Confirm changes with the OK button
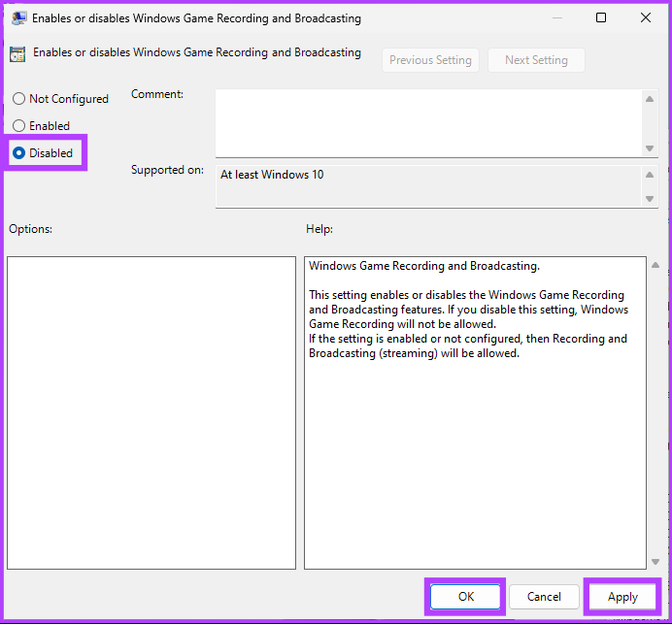 pos(466,597)
